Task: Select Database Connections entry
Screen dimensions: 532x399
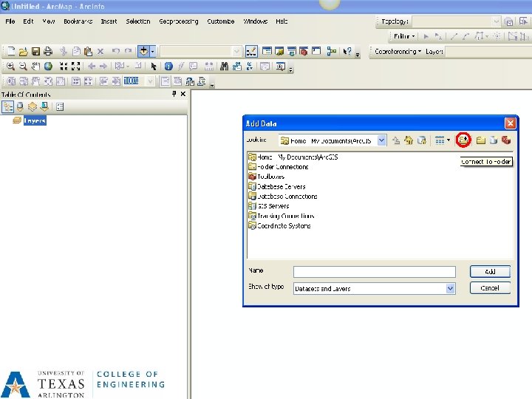Action: pos(283,196)
